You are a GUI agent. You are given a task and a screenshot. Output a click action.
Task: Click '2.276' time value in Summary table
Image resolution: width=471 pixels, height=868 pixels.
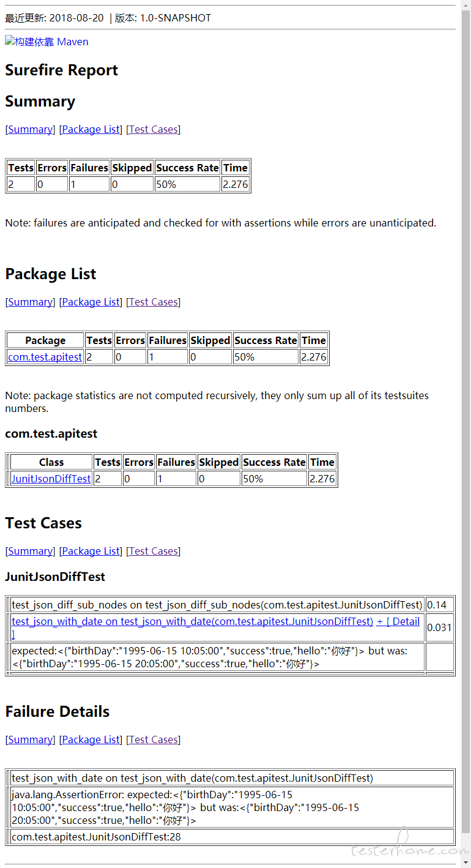[236, 184]
